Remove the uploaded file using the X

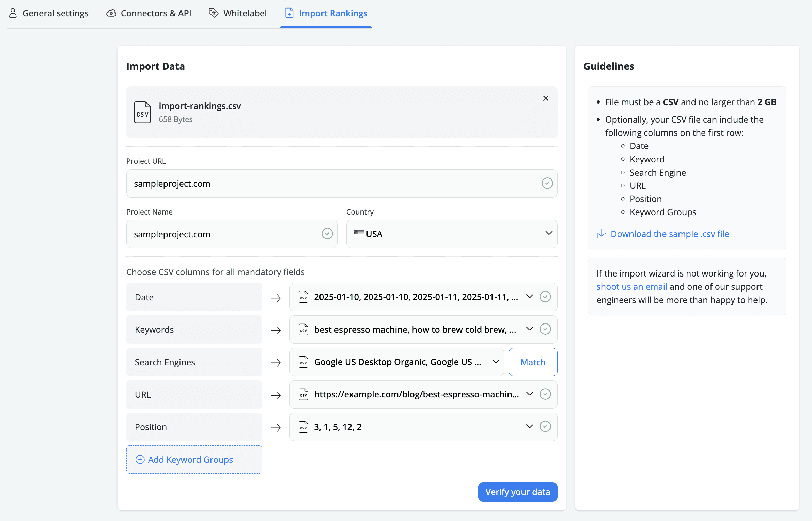(546, 98)
